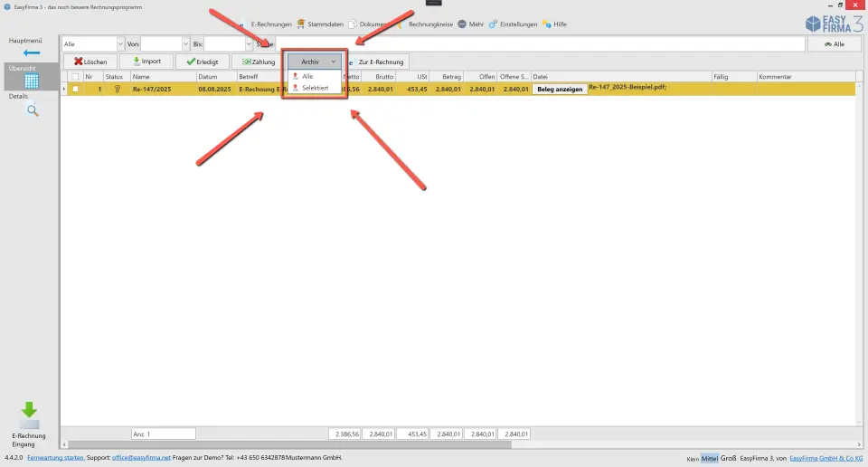Screen dimensions: 868x467
Task: Click the office@easyfirma.net link
Action: pyautogui.click(x=141, y=458)
